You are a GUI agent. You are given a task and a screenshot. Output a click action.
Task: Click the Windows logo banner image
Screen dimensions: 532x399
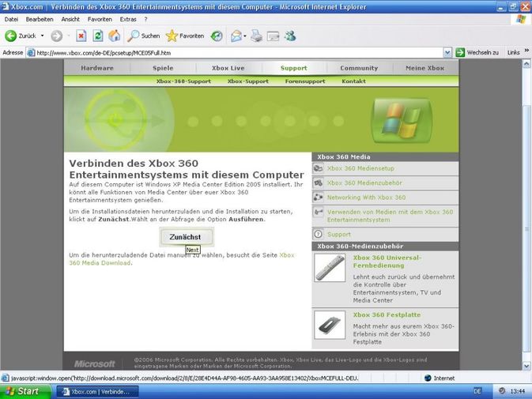coord(402,120)
